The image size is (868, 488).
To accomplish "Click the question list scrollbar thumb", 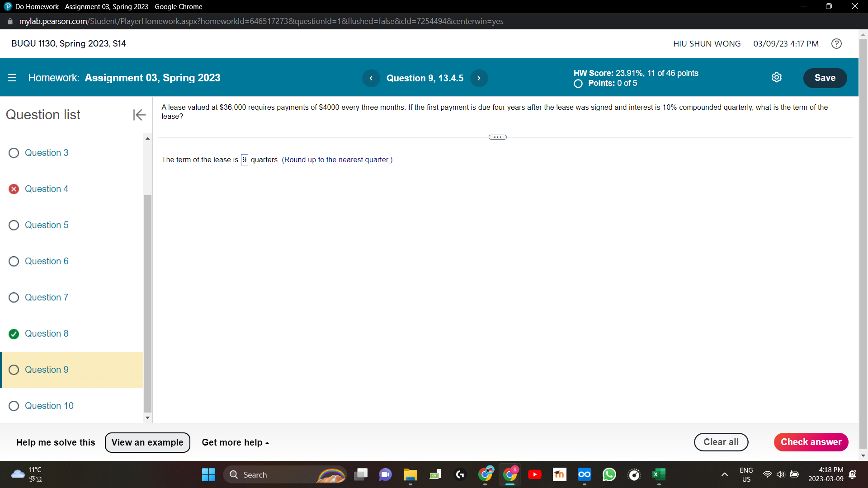I will tap(147, 303).
